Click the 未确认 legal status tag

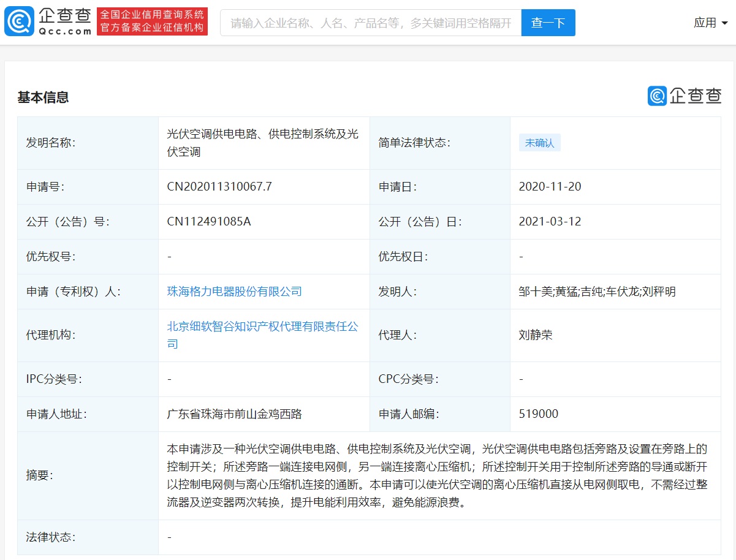(x=540, y=142)
